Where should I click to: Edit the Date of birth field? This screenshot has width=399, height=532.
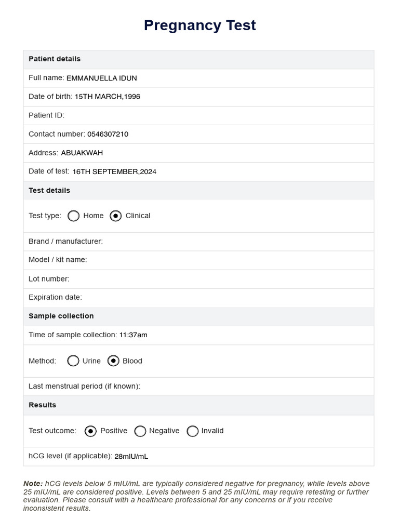tap(223, 97)
